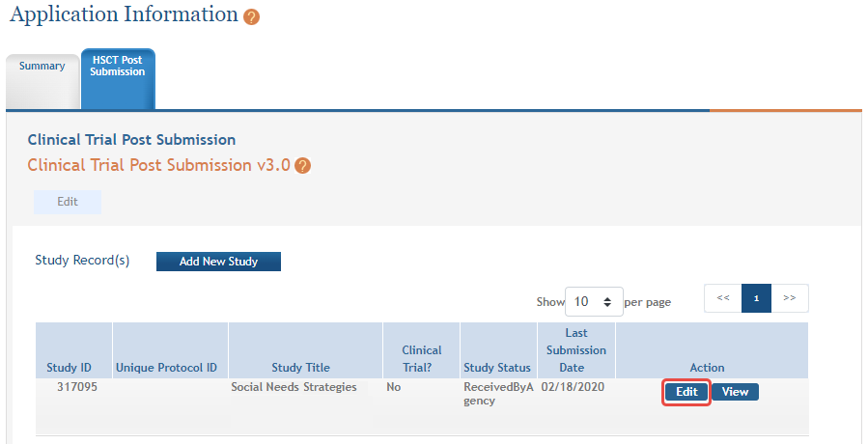Sort by Study Title column header
The height and width of the screenshot is (444, 868).
pos(300,368)
